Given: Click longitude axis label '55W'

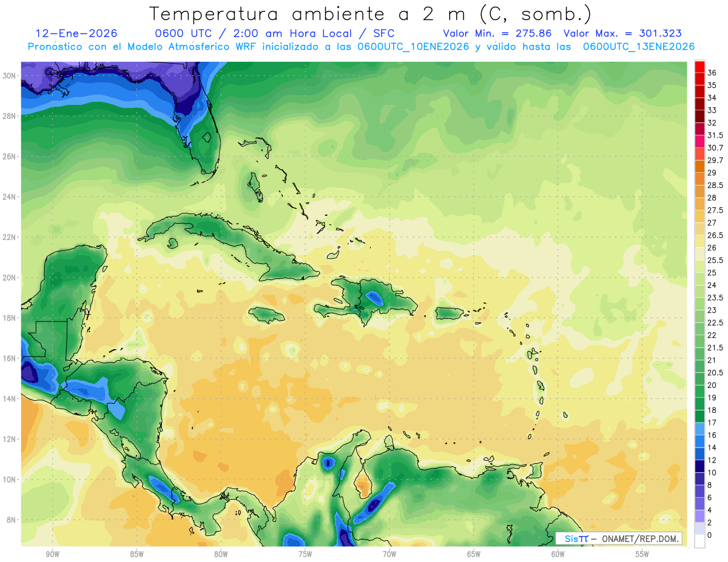Looking at the screenshot, I should (x=642, y=554).
